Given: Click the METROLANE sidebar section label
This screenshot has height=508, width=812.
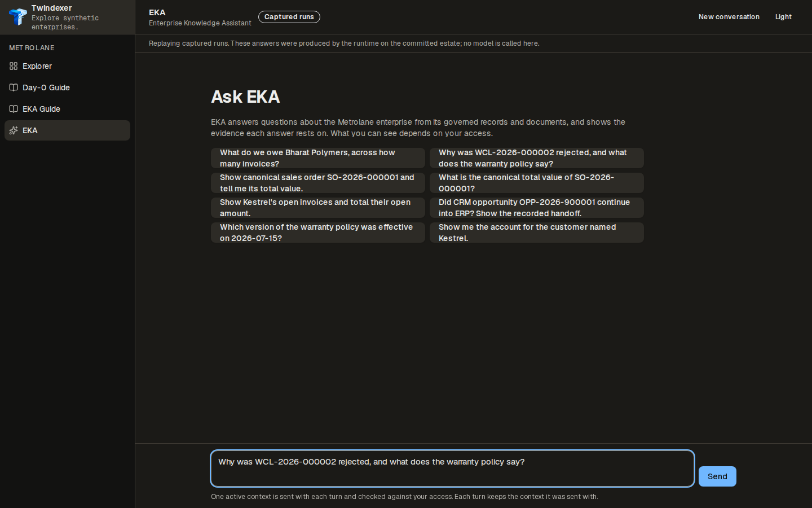Looking at the screenshot, I should click(x=32, y=48).
